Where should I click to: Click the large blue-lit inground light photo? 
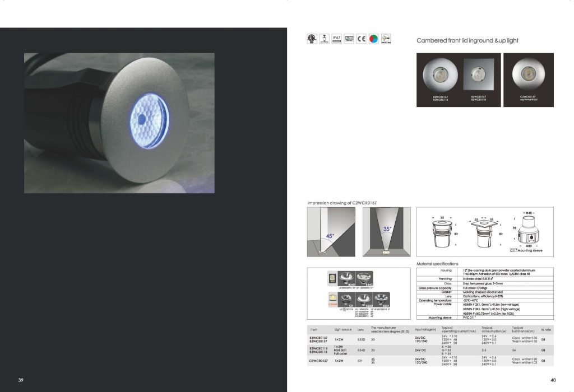119,123
